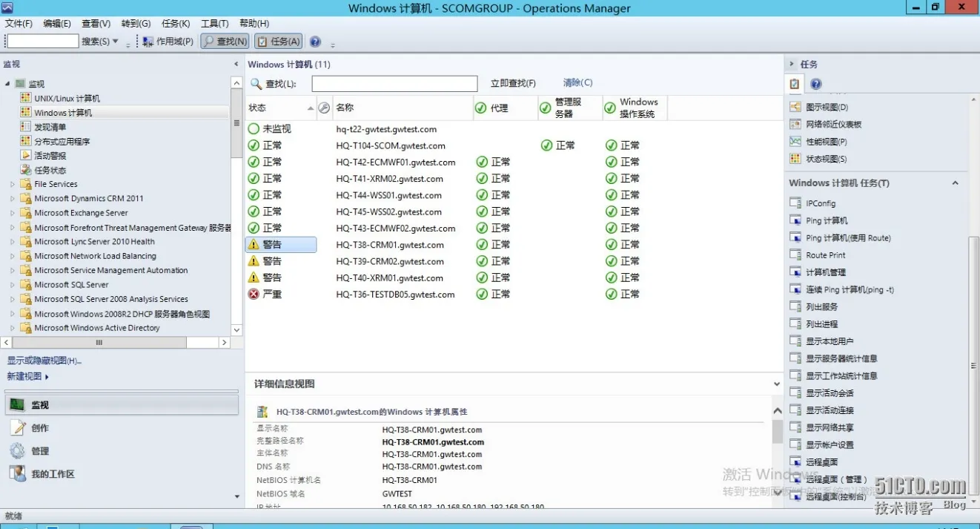This screenshot has width=980, height=529.
Task: Sort by 名称 column header
Action: pyautogui.click(x=402, y=108)
